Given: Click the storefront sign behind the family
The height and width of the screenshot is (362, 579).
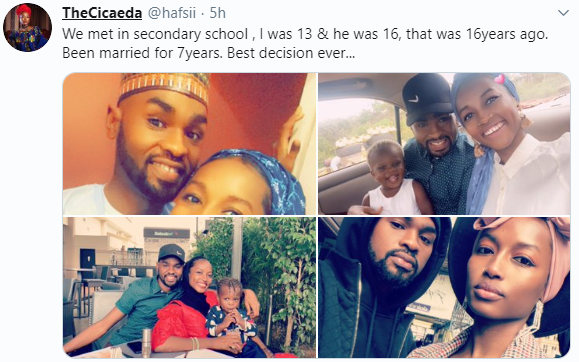Looking at the screenshot, I should tap(167, 233).
